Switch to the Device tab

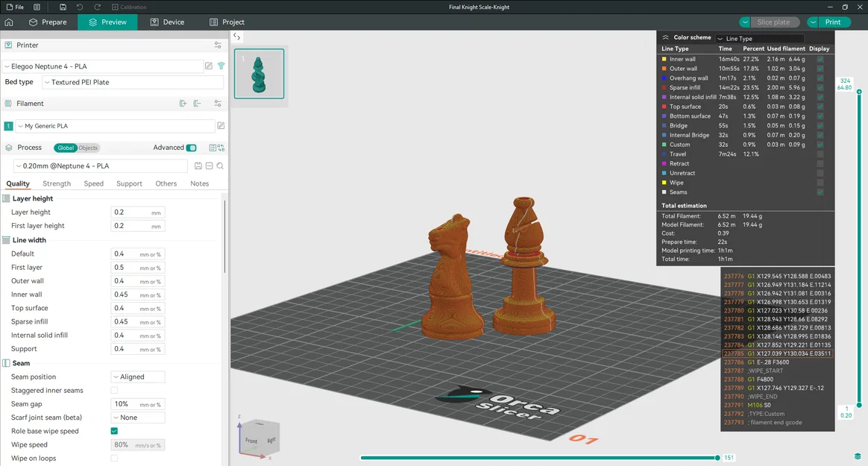167,22
